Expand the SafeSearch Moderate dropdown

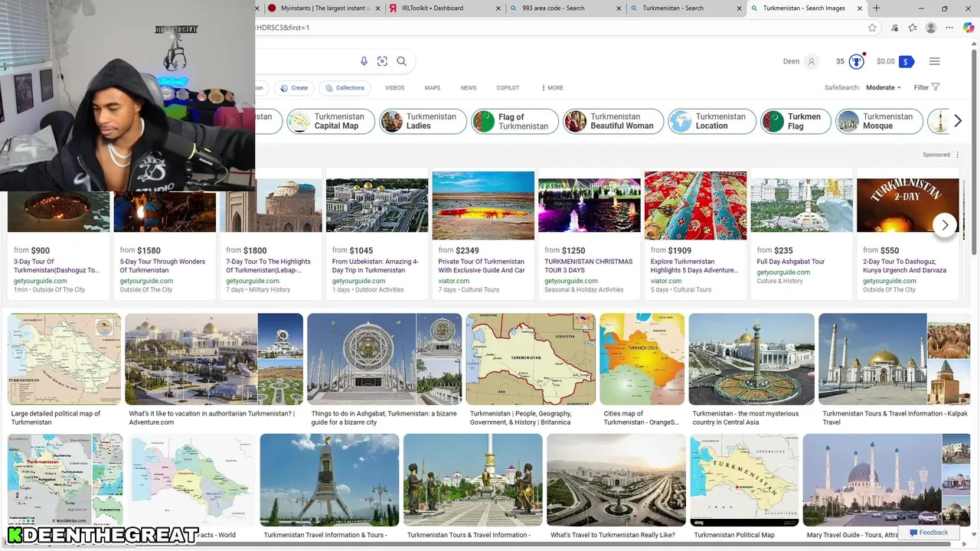883,87
